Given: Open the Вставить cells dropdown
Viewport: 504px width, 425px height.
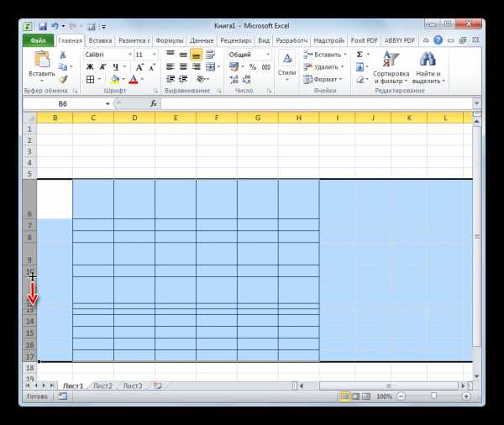Looking at the screenshot, I should [x=325, y=55].
